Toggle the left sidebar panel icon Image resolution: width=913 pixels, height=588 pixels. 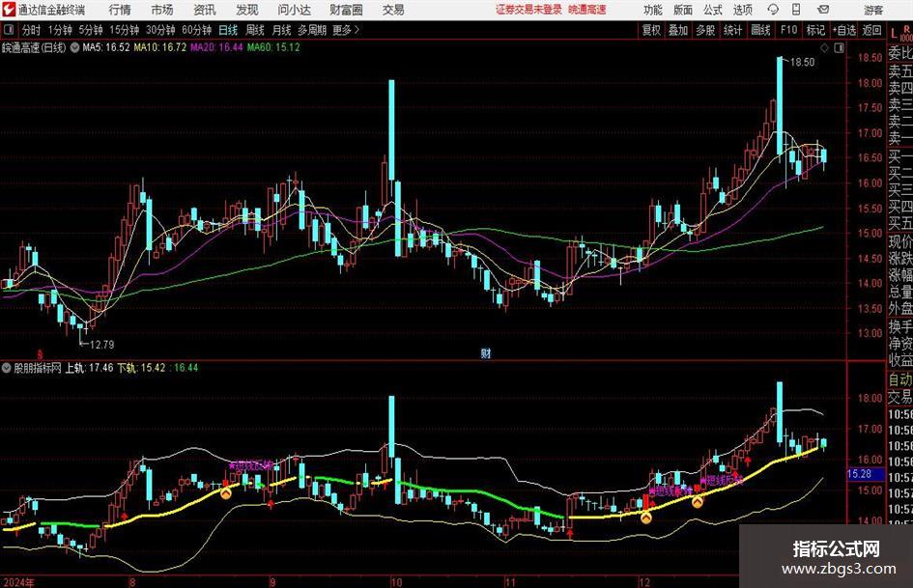click(9, 30)
